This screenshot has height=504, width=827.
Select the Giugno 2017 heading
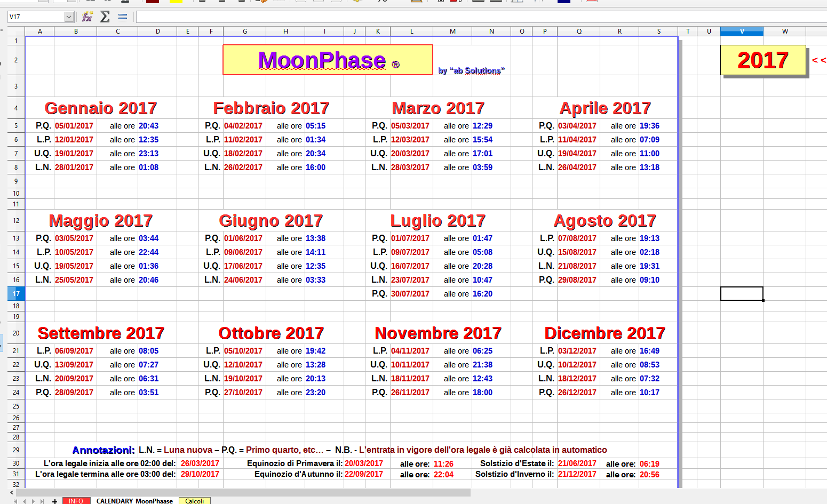click(271, 221)
